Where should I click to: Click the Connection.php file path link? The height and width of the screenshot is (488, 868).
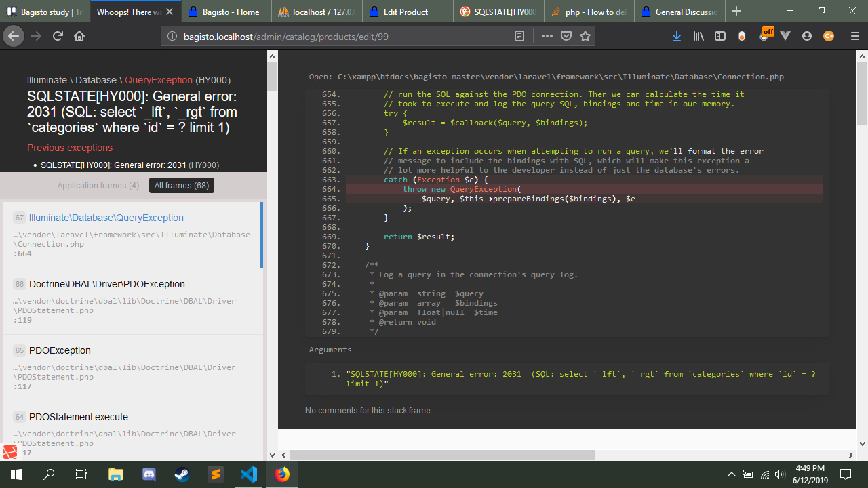pyautogui.click(x=560, y=77)
